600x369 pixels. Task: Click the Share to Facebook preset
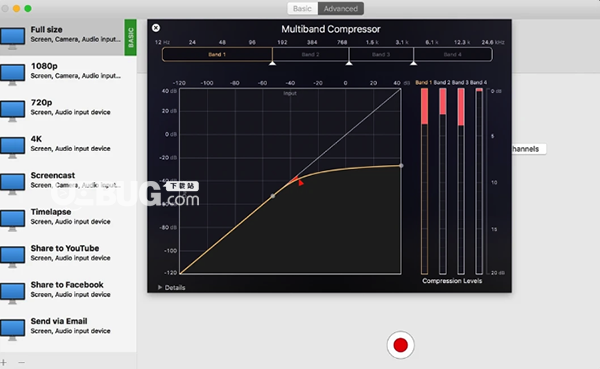point(68,289)
